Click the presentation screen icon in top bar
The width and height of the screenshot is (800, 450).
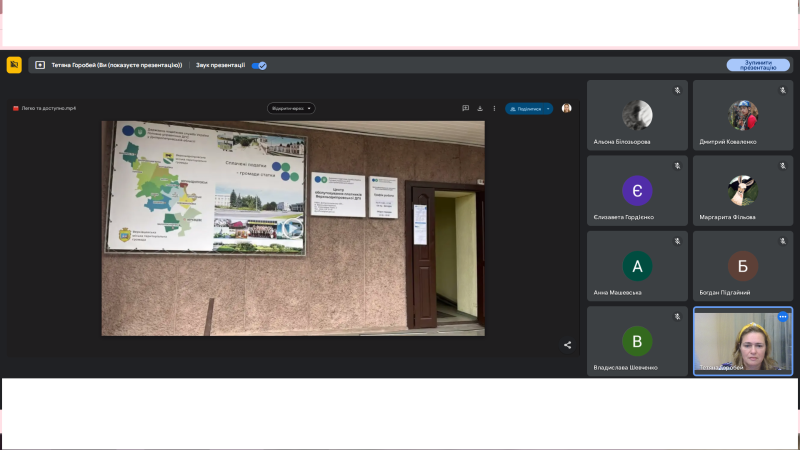tap(40, 65)
